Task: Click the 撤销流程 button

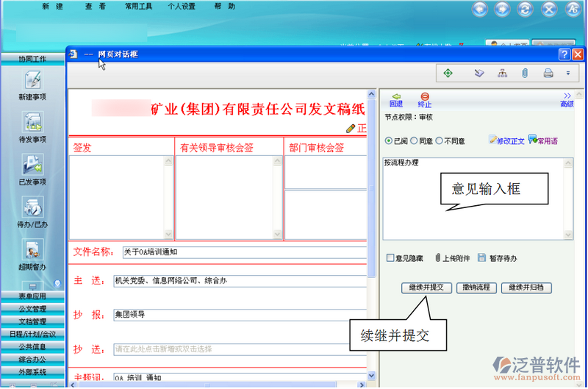Action: point(476,288)
